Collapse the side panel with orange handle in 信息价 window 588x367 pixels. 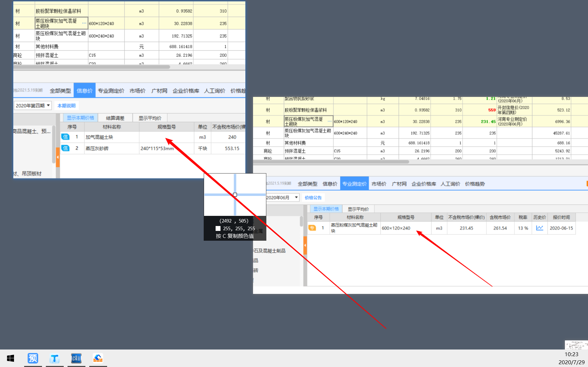pos(58,157)
